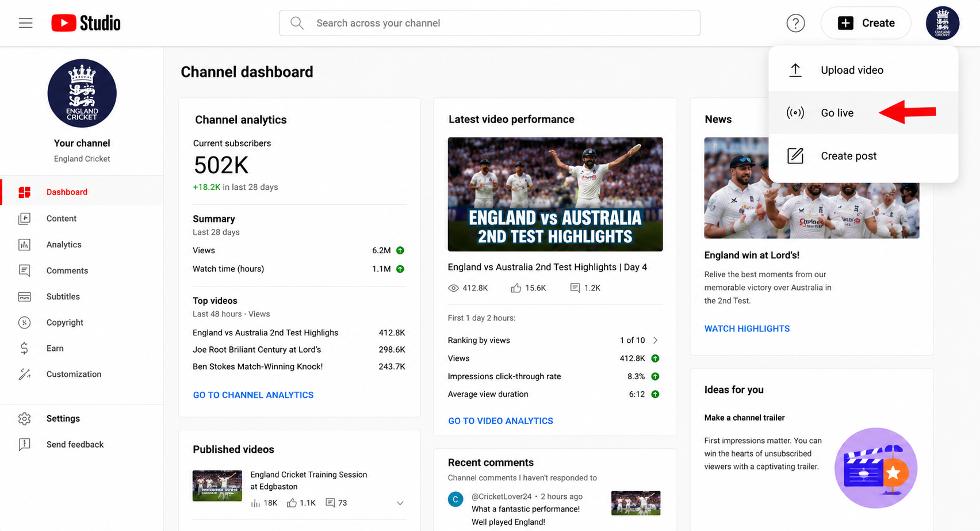Click the Customization wand icon
Screen dimensions: 980x531
[24, 374]
